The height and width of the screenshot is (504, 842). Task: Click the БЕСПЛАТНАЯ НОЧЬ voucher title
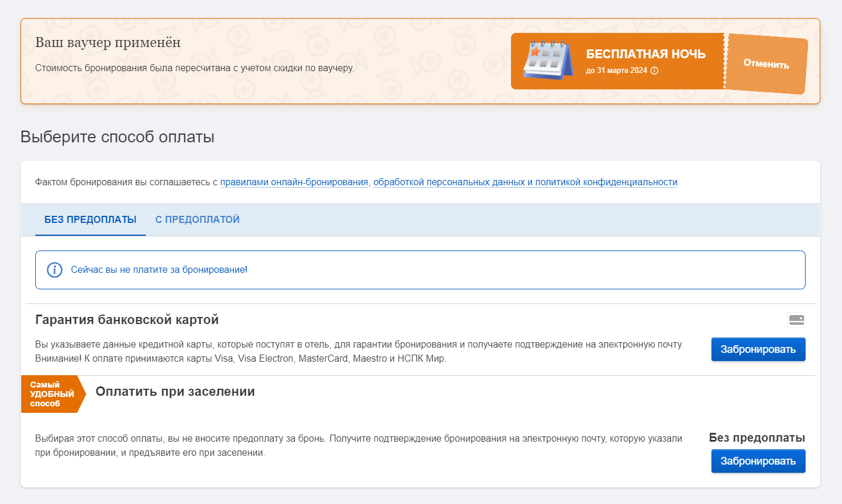(x=646, y=54)
